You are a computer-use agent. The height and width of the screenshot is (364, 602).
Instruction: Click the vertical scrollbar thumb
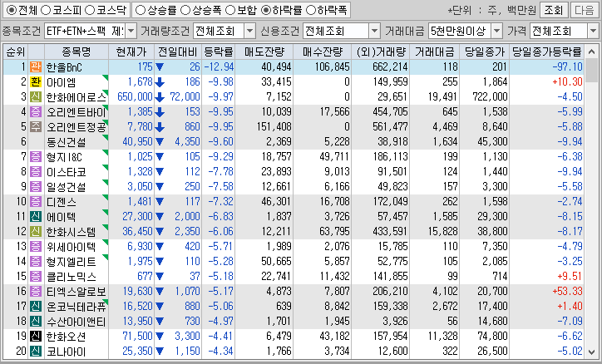coord(592,71)
